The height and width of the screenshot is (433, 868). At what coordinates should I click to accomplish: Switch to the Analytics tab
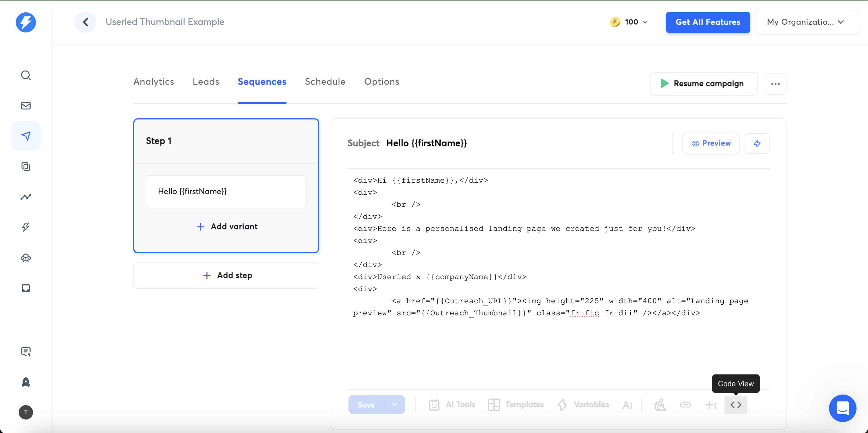[154, 82]
